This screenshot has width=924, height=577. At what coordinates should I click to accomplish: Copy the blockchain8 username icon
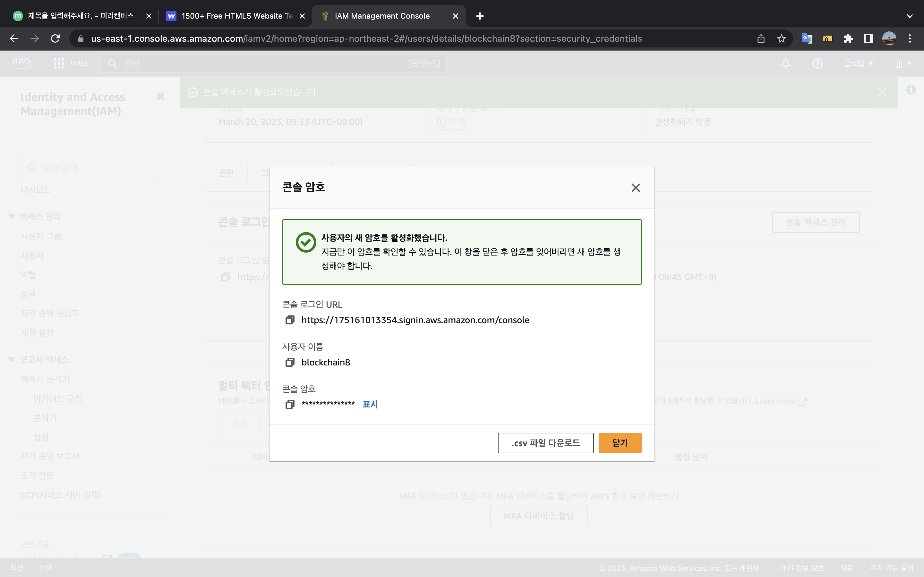pos(290,362)
